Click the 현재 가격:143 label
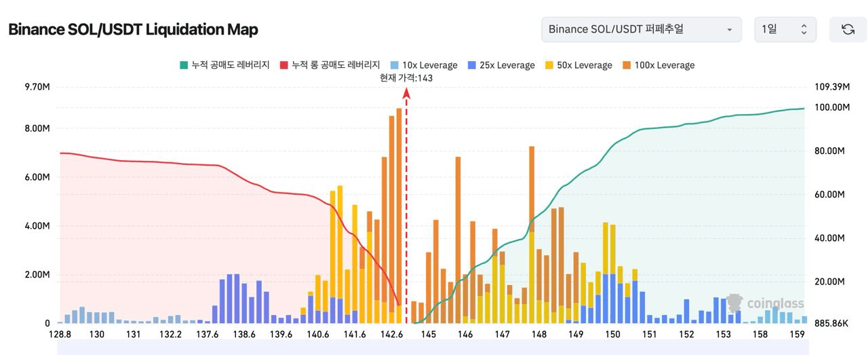 coord(406,78)
